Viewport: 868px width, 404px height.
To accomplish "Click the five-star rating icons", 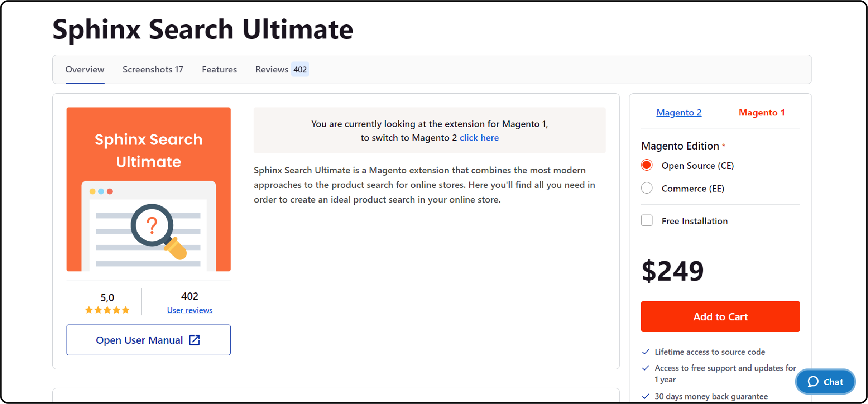I will 107,310.
